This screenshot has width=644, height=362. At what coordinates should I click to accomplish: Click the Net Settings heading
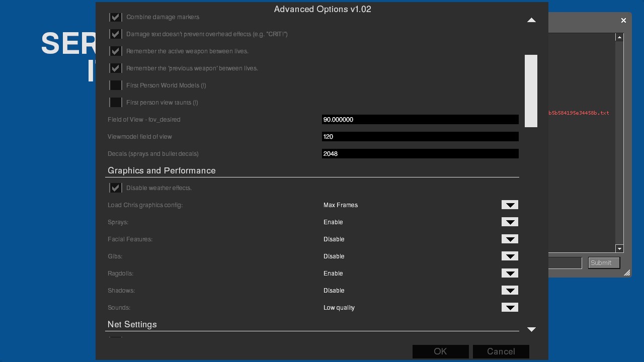[132, 325]
